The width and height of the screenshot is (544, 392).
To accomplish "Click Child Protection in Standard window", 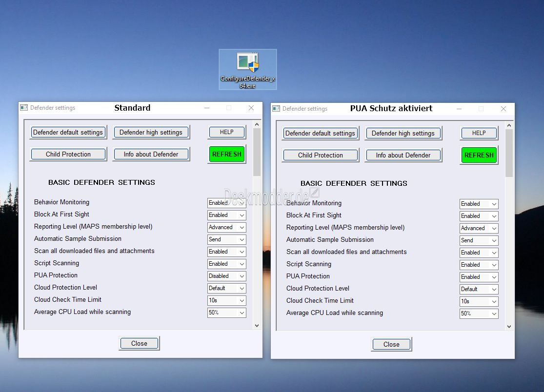I will [68, 154].
